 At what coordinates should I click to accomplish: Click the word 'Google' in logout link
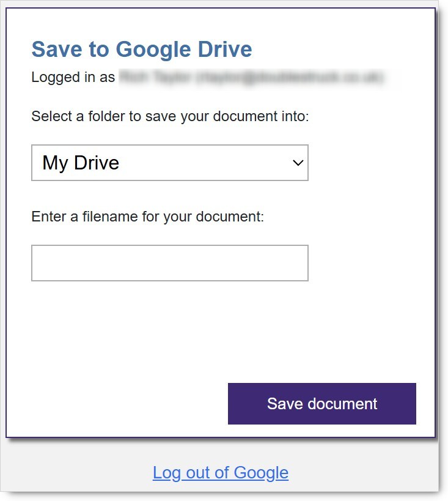[x=261, y=473]
